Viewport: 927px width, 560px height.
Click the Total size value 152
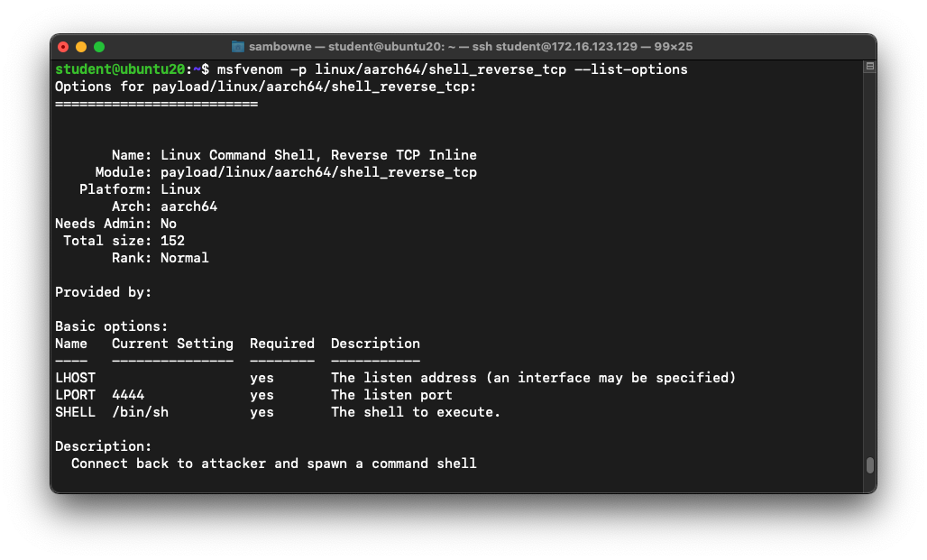point(172,241)
